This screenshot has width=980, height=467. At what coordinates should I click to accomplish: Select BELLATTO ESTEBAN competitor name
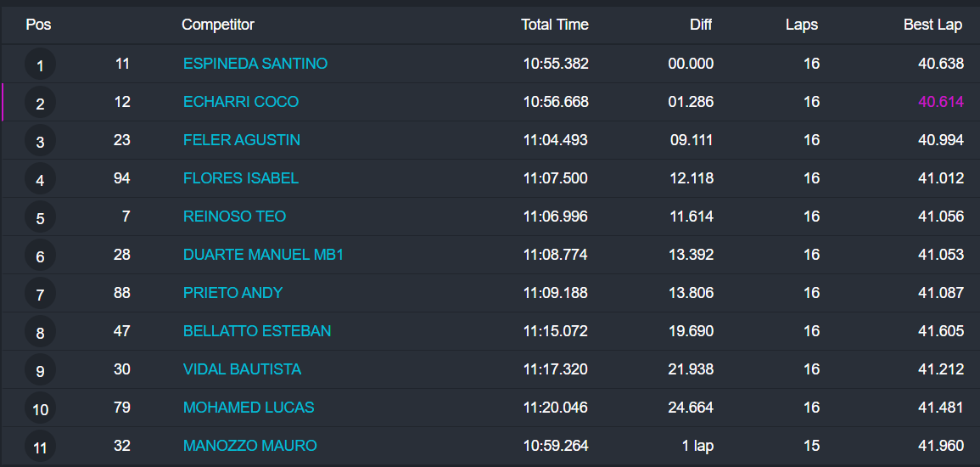coord(256,331)
